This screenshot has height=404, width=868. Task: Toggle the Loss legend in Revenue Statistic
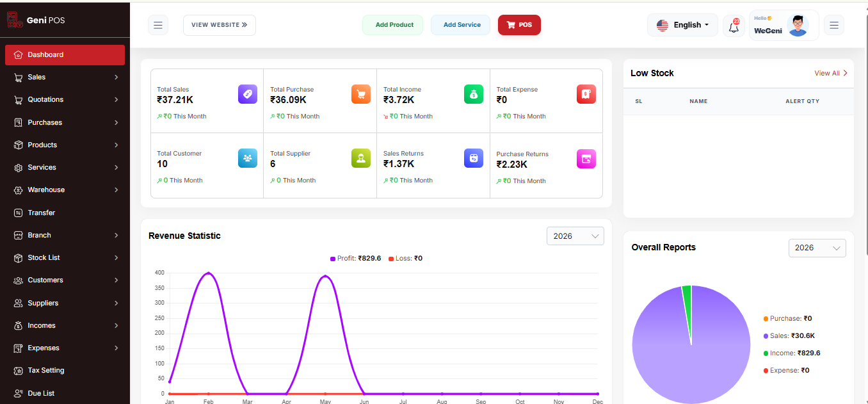coord(405,259)
